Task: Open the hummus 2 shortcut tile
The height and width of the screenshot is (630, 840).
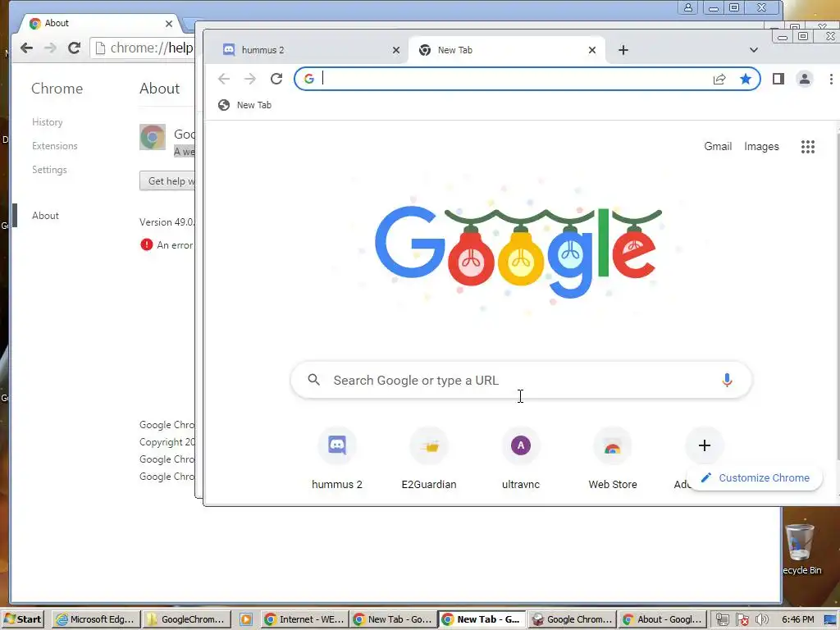Action: [337, 458]
